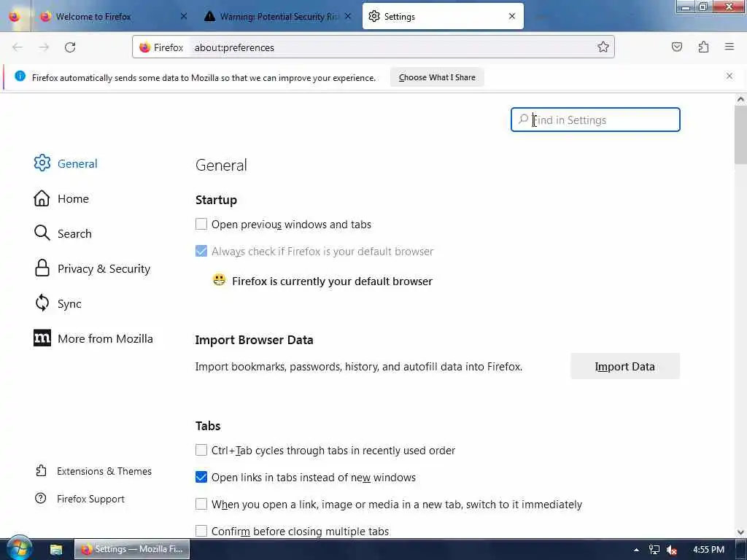747x560 pixels.
Task: Open the Windows Start menu
Action: point(18,548)
